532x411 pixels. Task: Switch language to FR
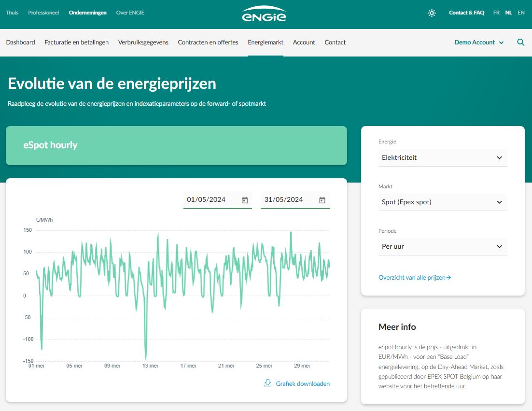pos(496,13)
